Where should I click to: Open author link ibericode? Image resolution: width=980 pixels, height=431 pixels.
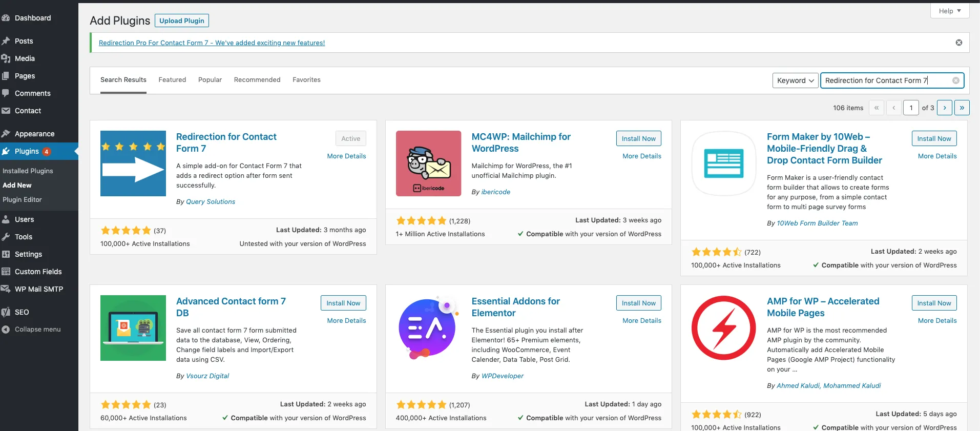point(496,192)
